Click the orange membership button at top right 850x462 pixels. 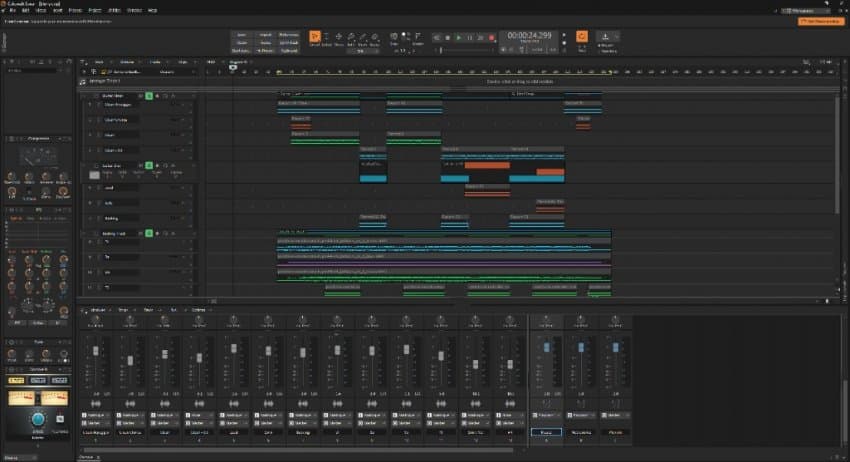tap(820, 21)
